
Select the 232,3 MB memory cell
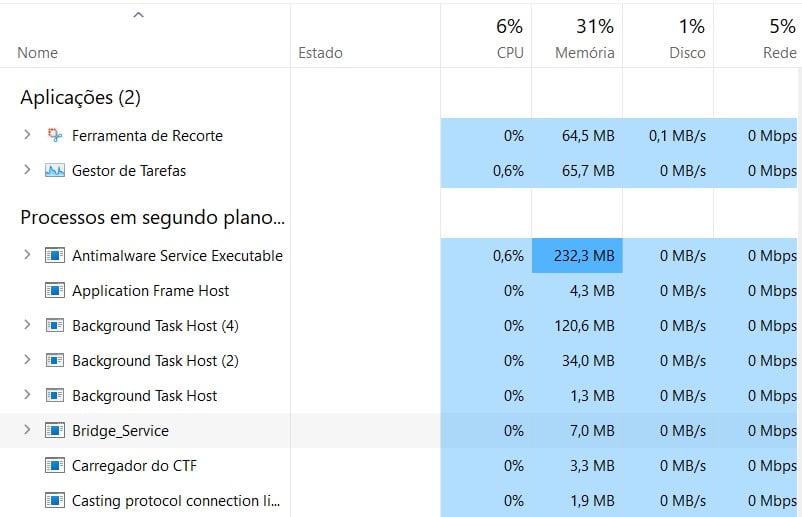(577, 255)
